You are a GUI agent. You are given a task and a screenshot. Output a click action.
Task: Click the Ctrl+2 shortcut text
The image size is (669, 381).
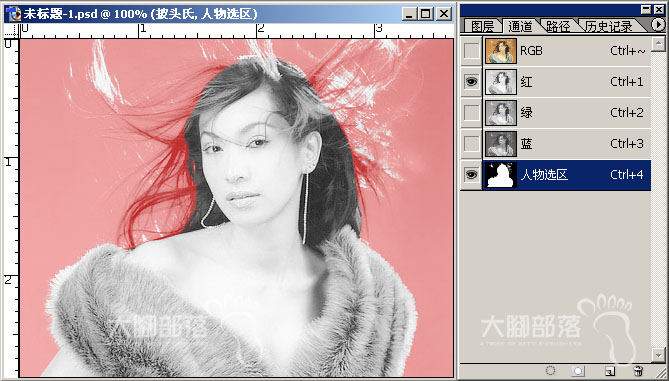pos(626,113)
